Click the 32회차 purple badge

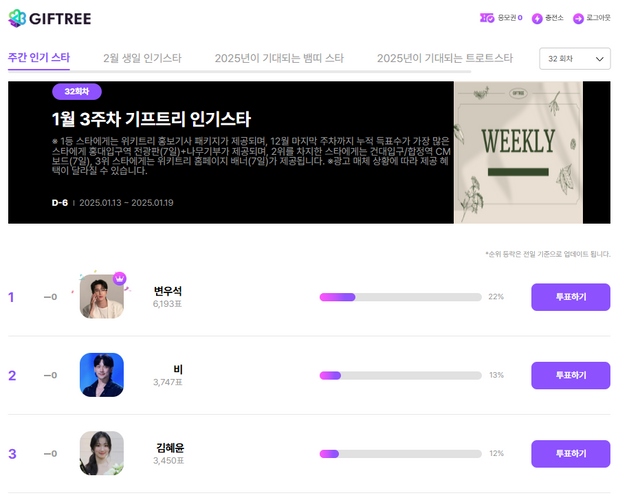(77, 91)
